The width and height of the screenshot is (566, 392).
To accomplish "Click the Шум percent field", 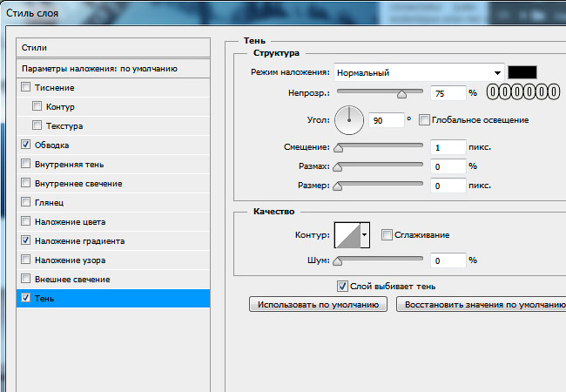I will (x=448, y=260).
